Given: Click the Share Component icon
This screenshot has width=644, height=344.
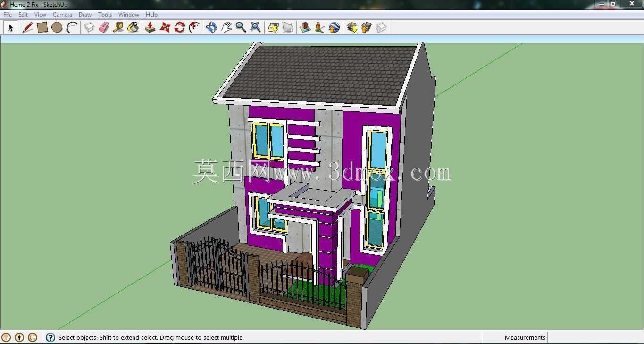Looking at the screenshot, I should pos(381,27).
